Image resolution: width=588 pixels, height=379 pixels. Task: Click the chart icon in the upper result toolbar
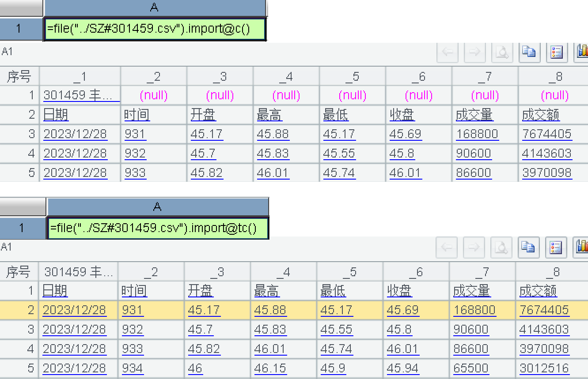pos(581,53)
